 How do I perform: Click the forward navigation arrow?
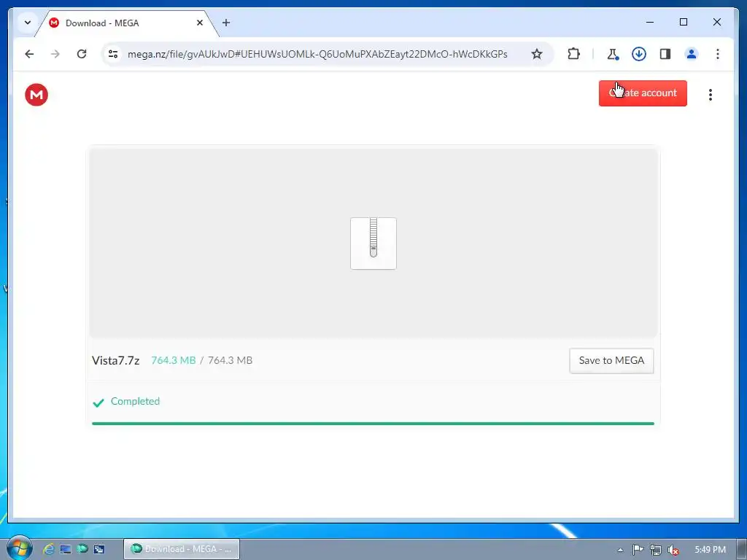(55, 54)
